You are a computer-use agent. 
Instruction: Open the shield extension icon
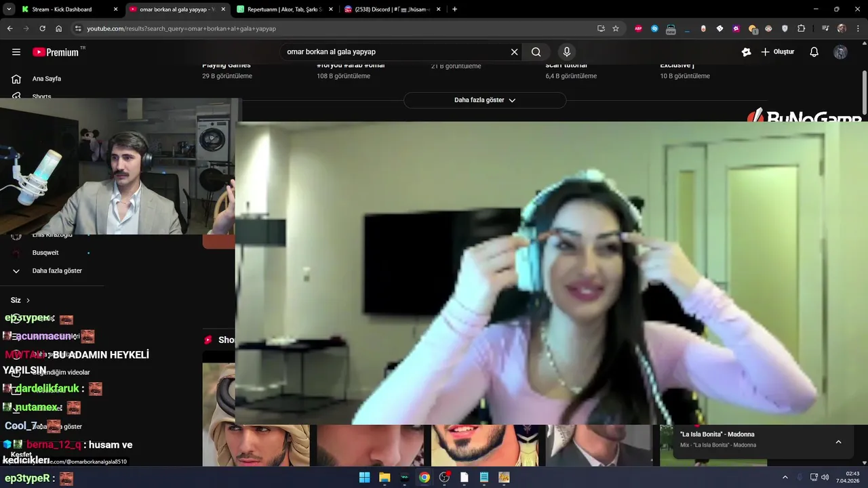tap(785, 28)
